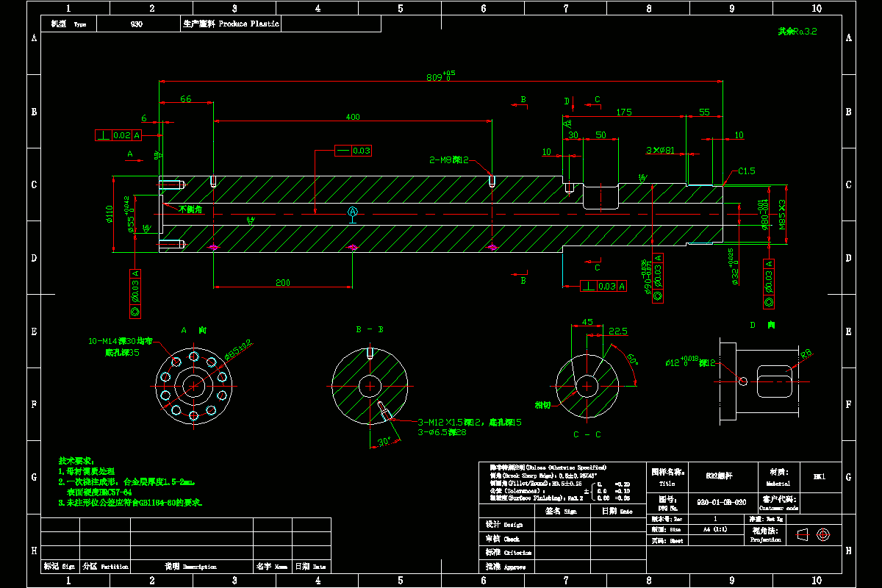The height and width of the screenshot is (588, 882).
Task: Click the 45 dimension in C-C view
Action: pyautogui.click(x=587, y=322)
